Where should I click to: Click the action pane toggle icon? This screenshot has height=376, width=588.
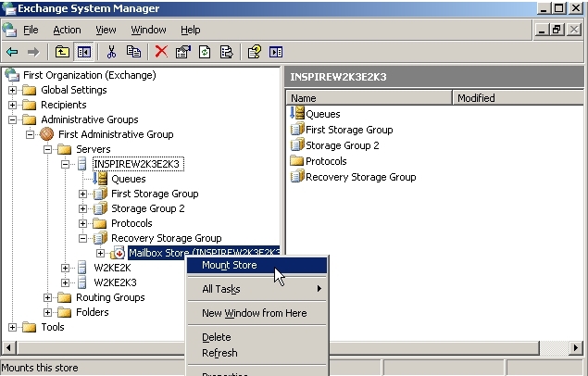click(276, 52)
